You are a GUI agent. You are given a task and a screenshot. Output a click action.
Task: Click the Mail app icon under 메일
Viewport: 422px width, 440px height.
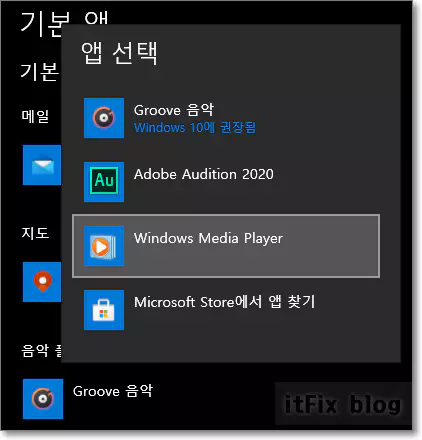pyautogui.click(x=42, y=165)
